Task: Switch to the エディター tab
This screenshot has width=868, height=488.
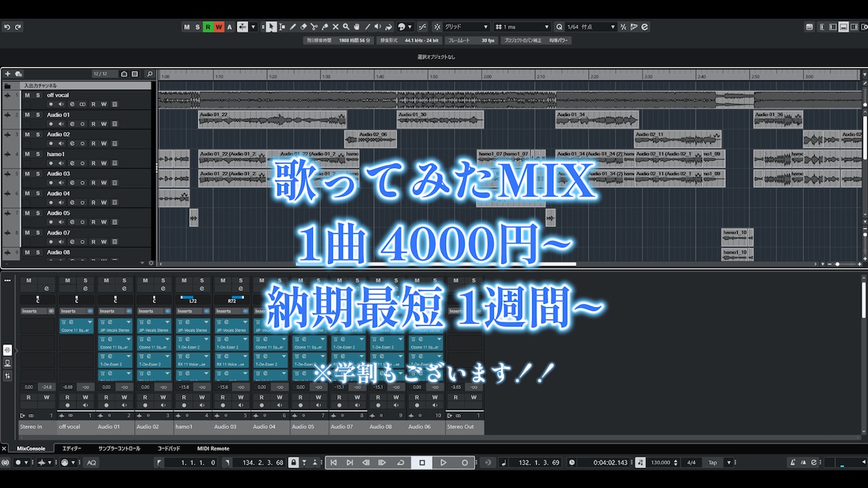Action: coord(72,449)
